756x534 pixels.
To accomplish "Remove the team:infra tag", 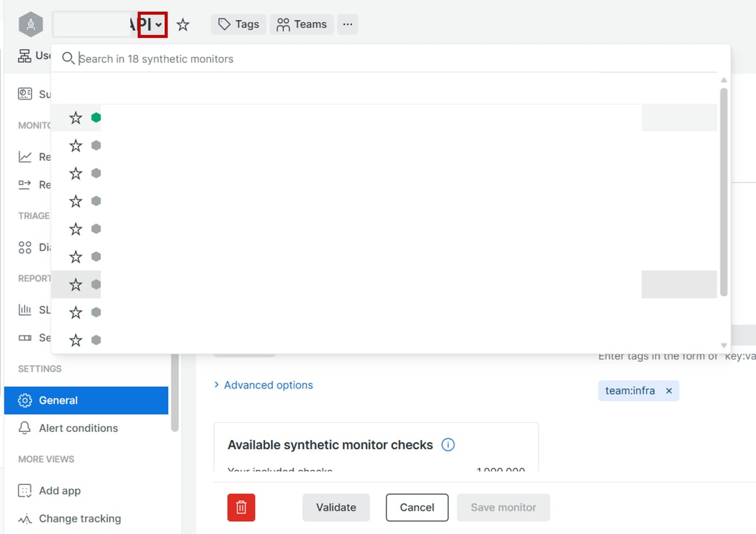I will click(669, 391).
